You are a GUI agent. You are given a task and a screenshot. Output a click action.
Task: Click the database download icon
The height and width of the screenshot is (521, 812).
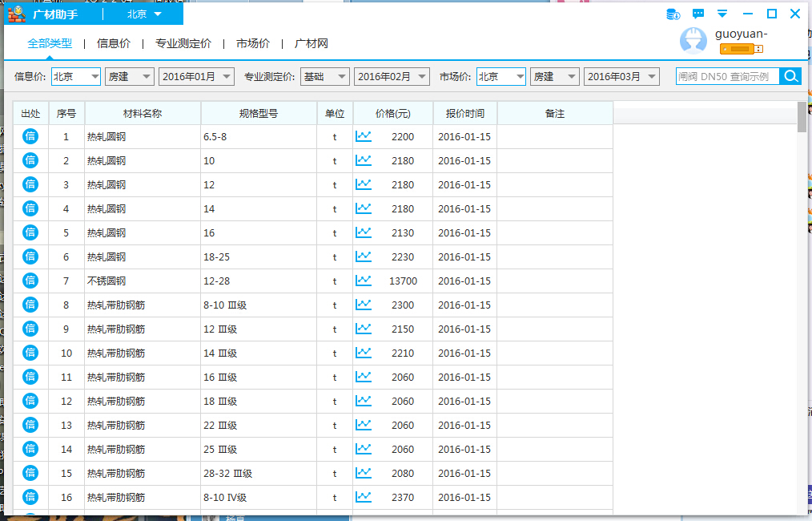click(x=673, y=14)
